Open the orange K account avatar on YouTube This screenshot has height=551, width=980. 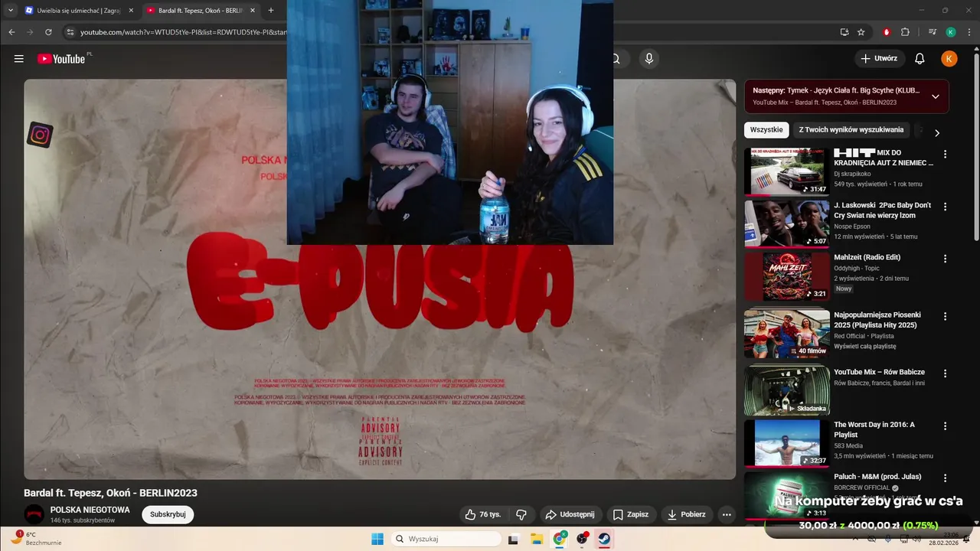tap(949, 59)
